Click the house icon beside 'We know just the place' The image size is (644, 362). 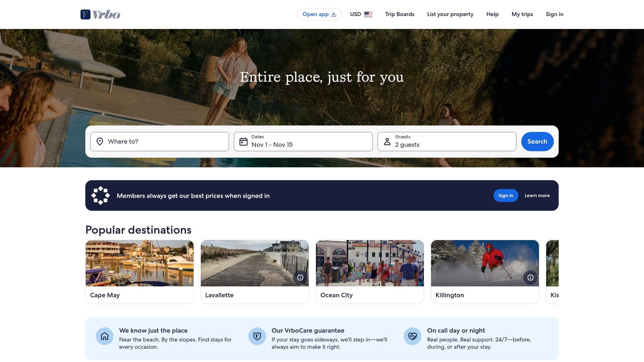(x=105, y=336)
